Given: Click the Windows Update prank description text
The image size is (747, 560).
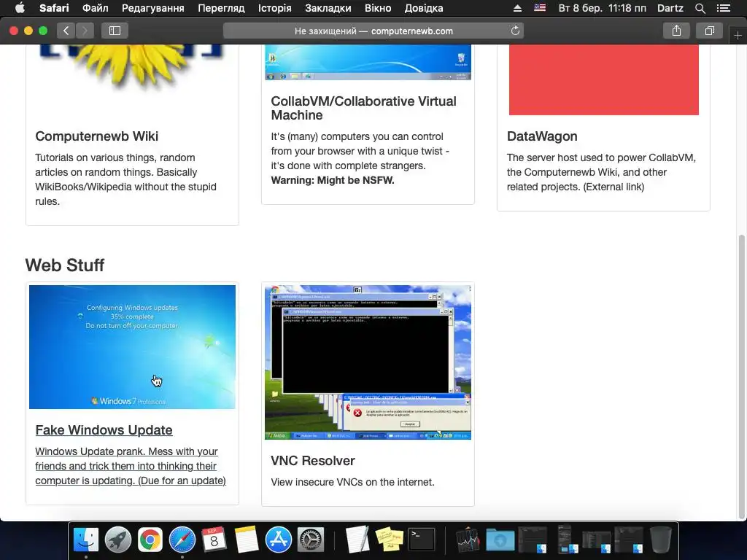Looking at the screenshot, I should pos(131,466).
